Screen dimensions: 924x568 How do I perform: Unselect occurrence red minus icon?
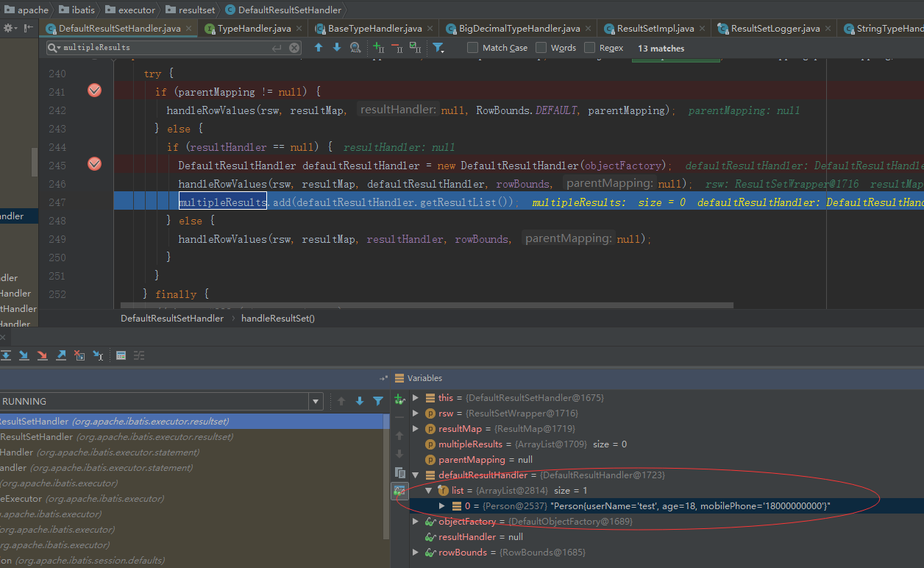[397, 47]
